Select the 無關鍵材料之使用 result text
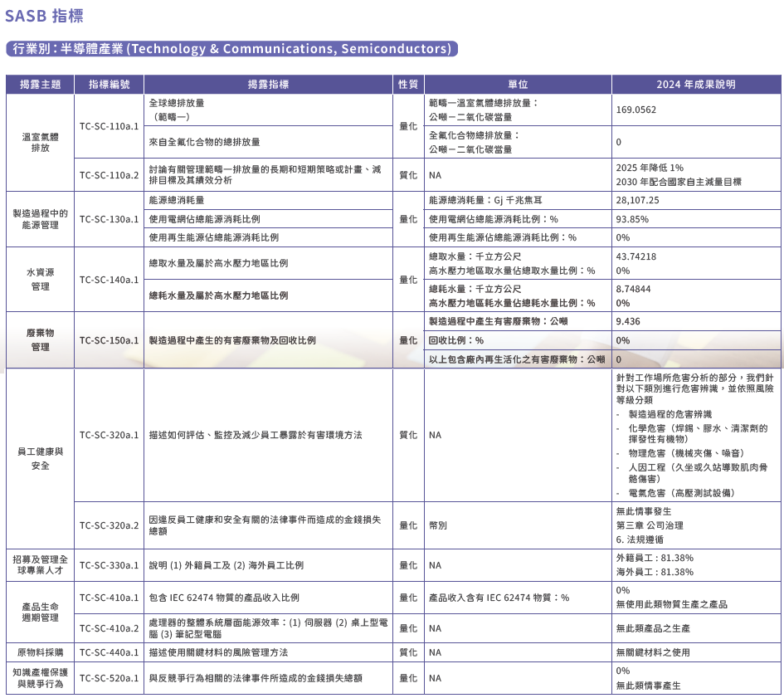Screen dimensions: 784x698 [x=653, y=652]
